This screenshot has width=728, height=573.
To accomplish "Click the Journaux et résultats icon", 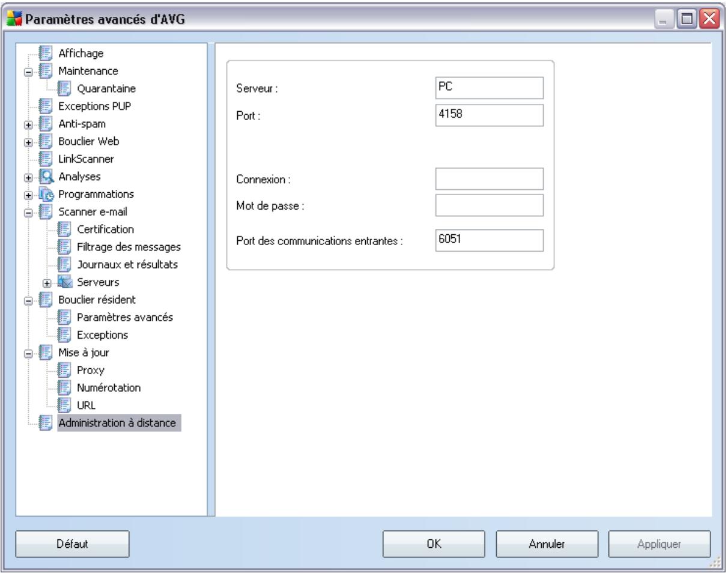I will (64, 264).
